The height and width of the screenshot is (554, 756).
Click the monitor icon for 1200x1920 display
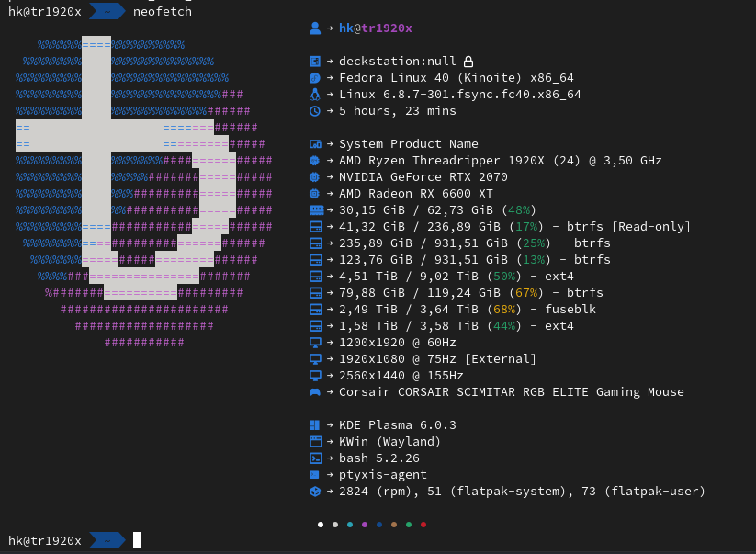(315, 343)
